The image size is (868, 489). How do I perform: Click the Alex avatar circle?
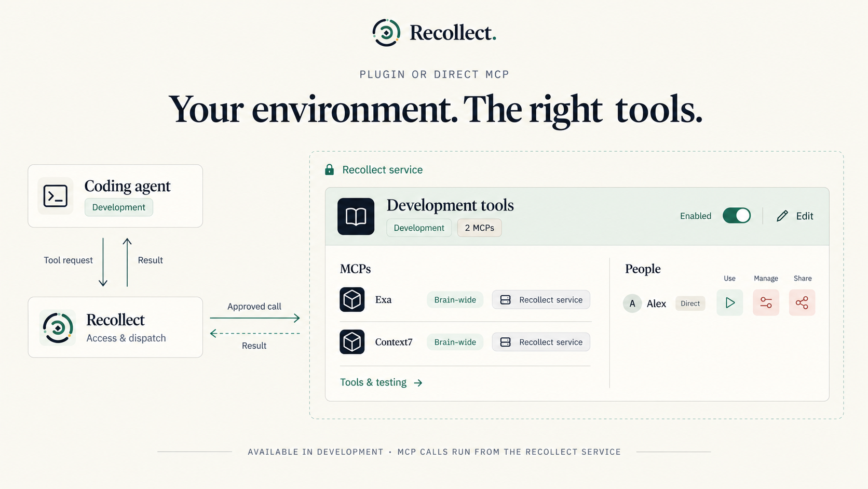[632, 303]
